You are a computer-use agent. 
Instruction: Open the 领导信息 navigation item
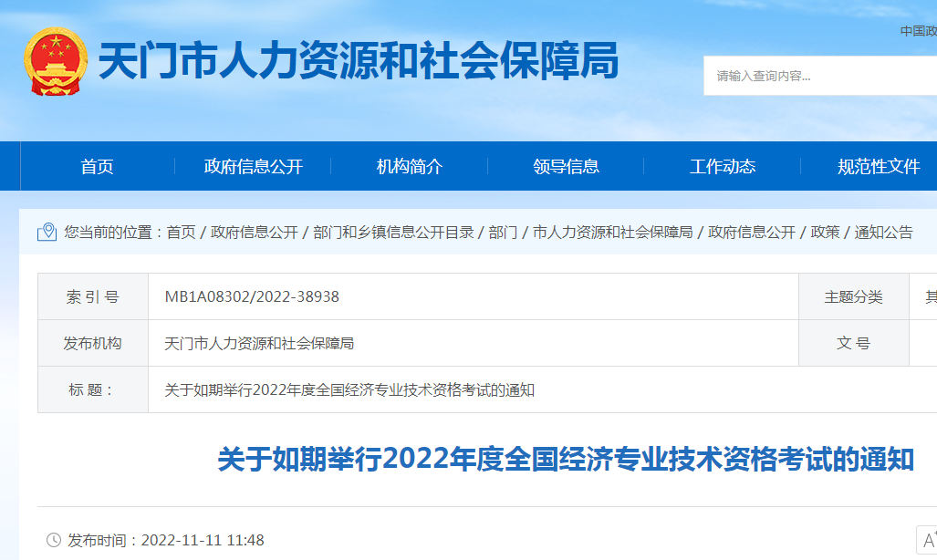pyautogui.click(x=566, y=166)
